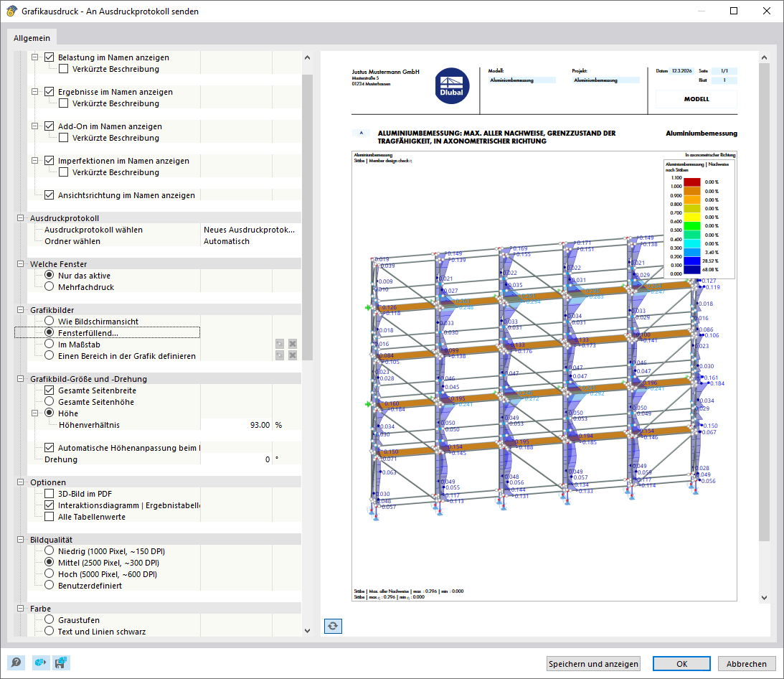Toggle Imperfektionen im Namen anzeigen checkbox
Image resolution: width=784 pixels, height=679 pixels.
(x=49, y=161)
